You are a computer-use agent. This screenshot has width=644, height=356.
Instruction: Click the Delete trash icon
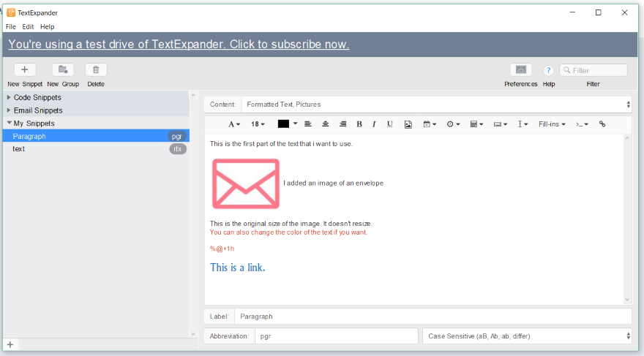point(96,69)
